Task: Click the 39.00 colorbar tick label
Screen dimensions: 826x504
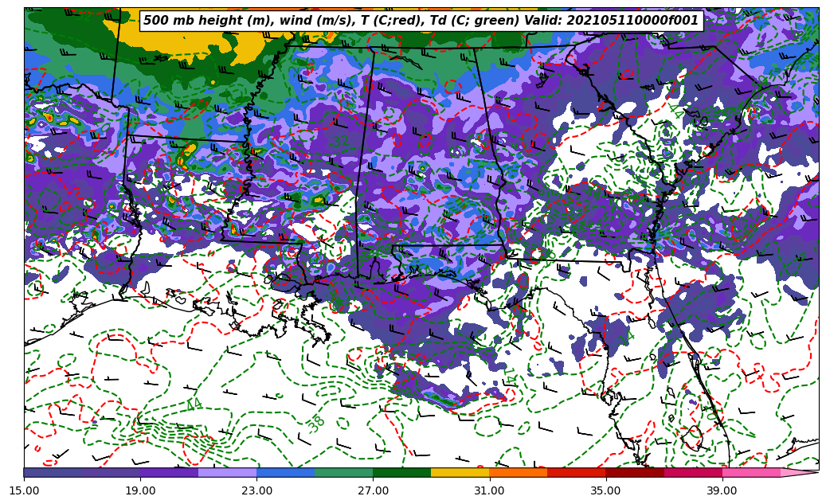Action: click(722, 490)
